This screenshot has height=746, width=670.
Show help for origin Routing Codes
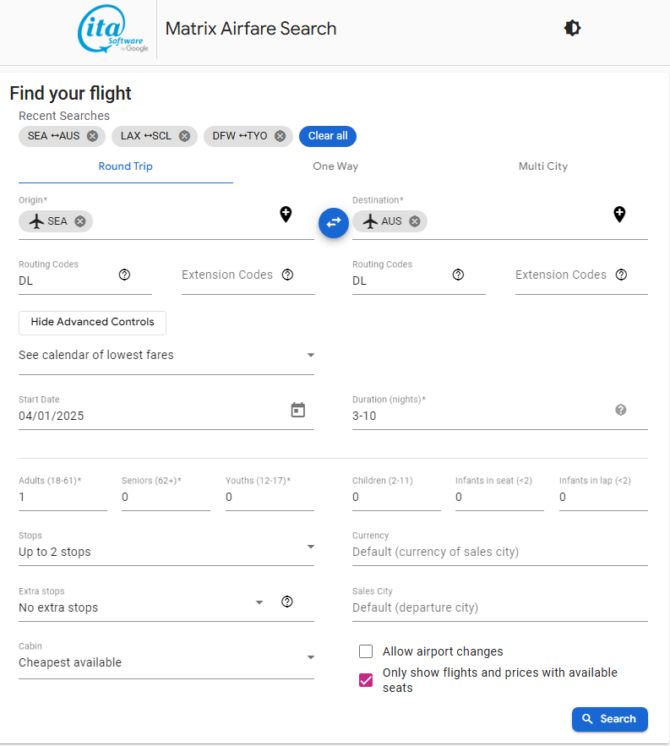pyautogui.click(x=124, y=275)
